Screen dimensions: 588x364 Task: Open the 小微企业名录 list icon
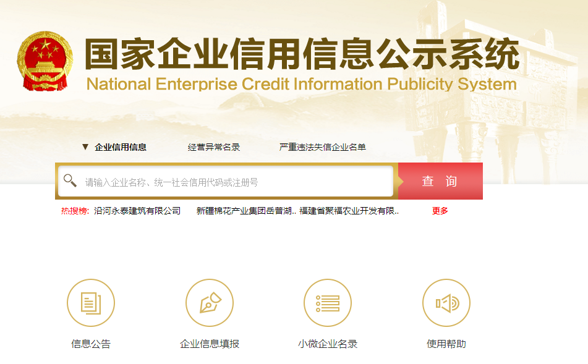click(328, 303)
